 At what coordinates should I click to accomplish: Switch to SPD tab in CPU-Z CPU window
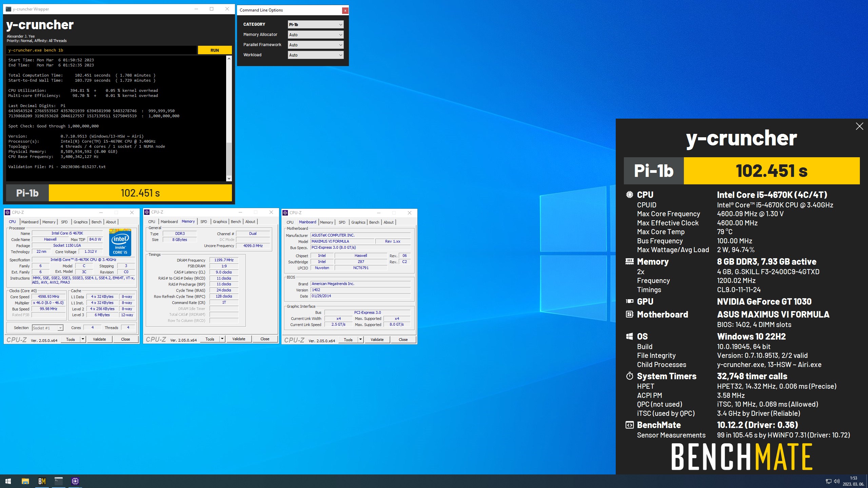coord(64,222)
